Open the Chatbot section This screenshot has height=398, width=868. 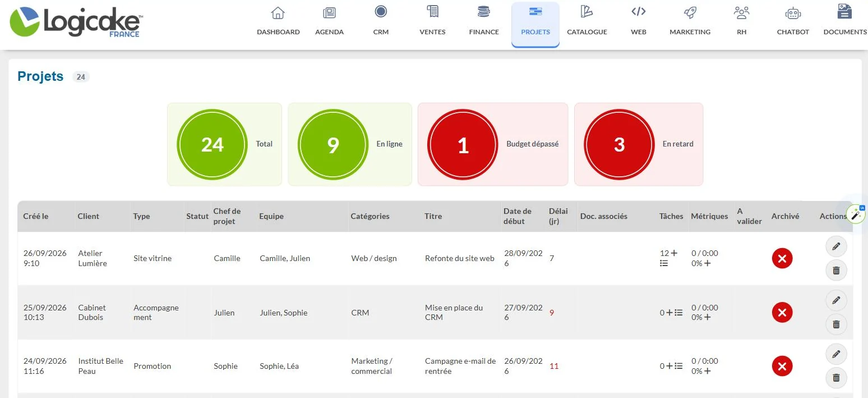(x=793, y=22)
